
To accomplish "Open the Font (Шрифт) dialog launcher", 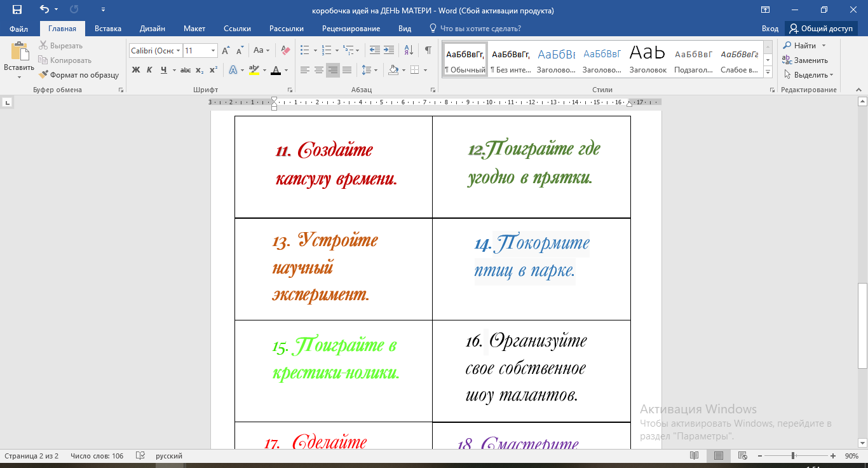I will 290,90.
